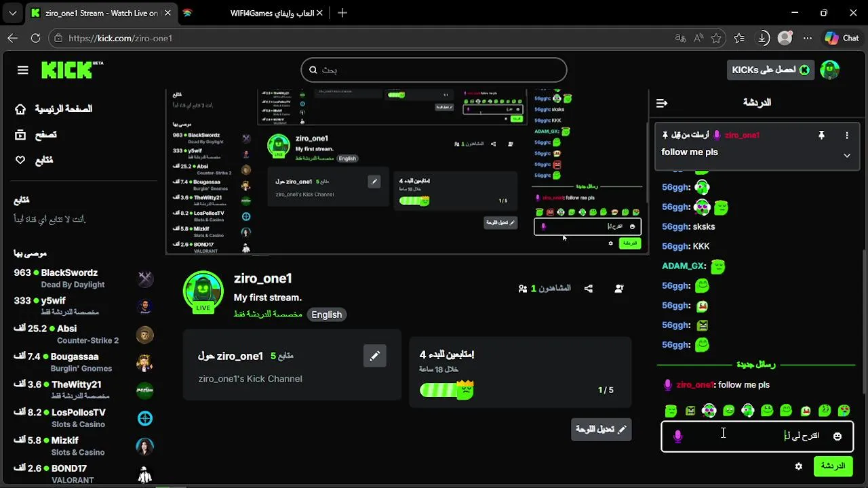The height and width of the screenshot is (488, 868).
Task: Open browser profile icon
Action: pyautogui.click(x=785, y=38)
